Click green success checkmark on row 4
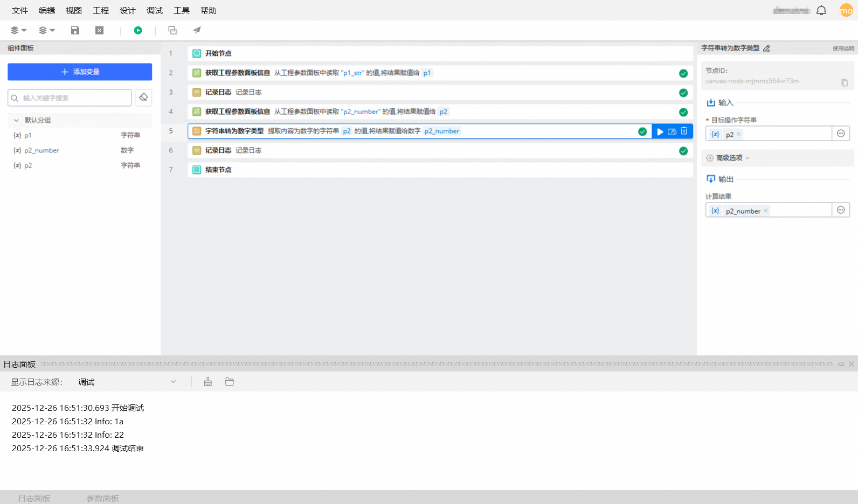858x504 pixels. (x=683, y=112)
